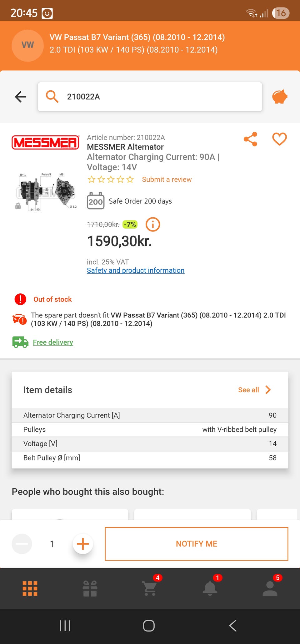Open the price discount info icon
Image resolution: width=300 pixels, height=644 pixels.
click(x=153, y=225)
